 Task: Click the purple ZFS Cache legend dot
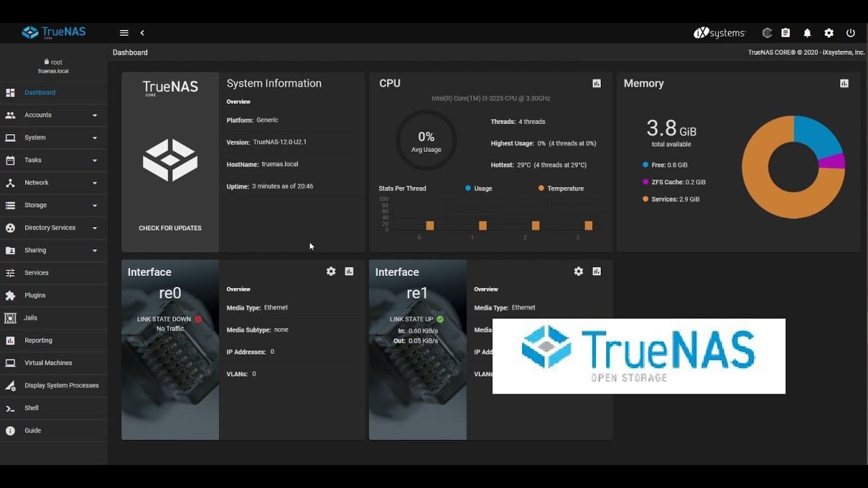coord(645,182)
